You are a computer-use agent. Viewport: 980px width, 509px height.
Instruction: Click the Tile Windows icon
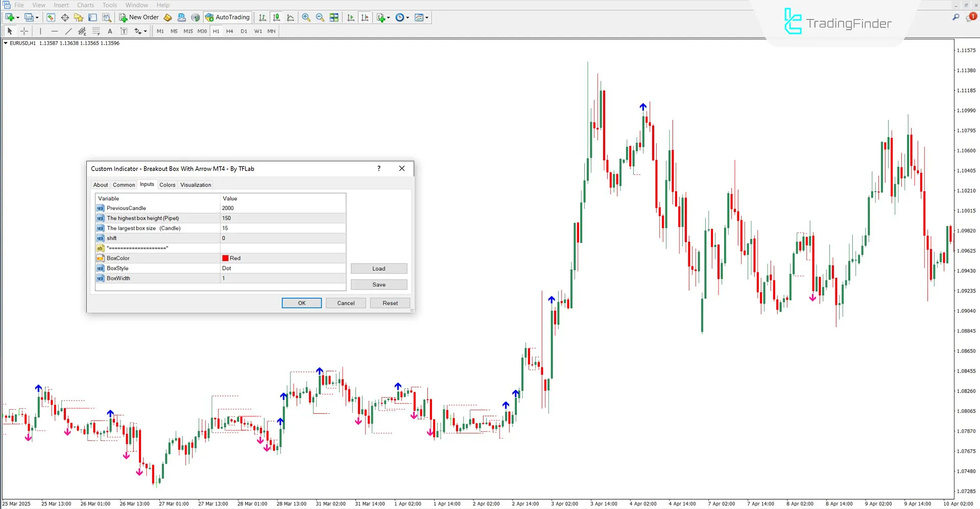pyautogui.click(x=334, y=17)
